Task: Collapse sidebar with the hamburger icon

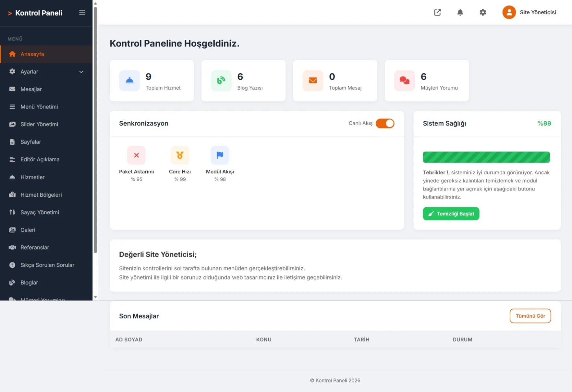Action: (x=82, y=13)
